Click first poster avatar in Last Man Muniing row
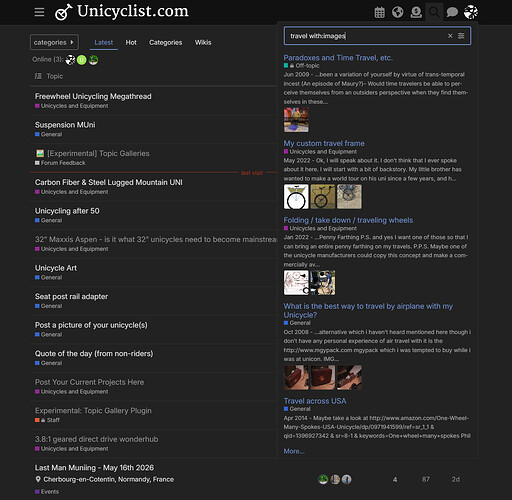The image size is (512, 500). pos(323,479)
